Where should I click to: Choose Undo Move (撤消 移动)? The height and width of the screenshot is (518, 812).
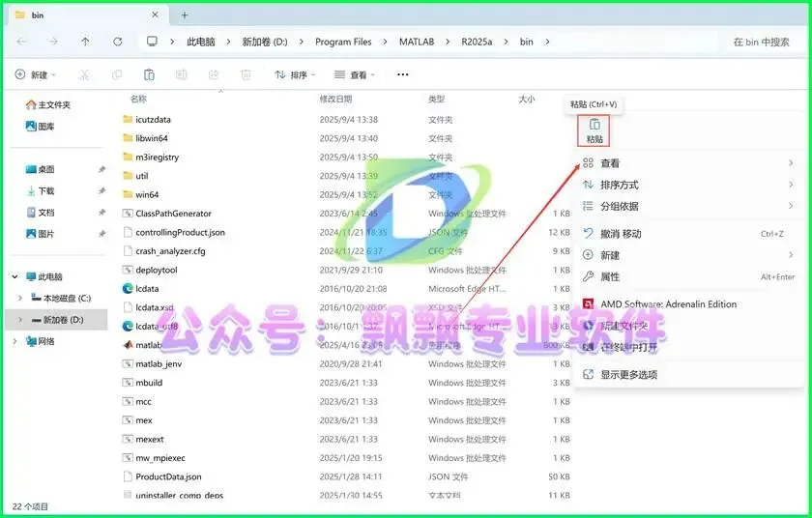pos(688,234)
